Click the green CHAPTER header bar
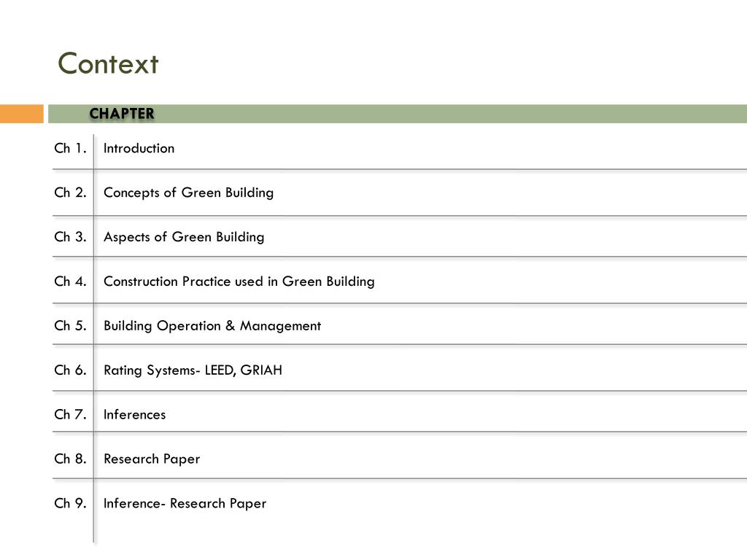The height and width of the screenshot is (560, 747). coord(398,114)
